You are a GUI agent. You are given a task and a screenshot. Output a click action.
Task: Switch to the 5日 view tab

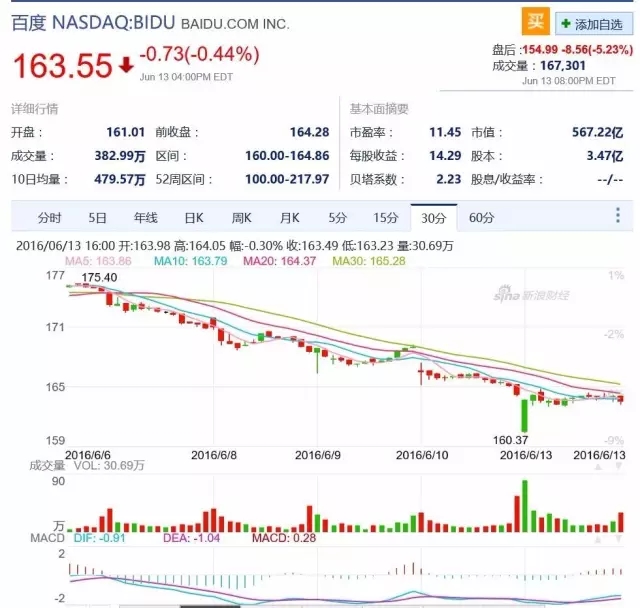(97, 218)
